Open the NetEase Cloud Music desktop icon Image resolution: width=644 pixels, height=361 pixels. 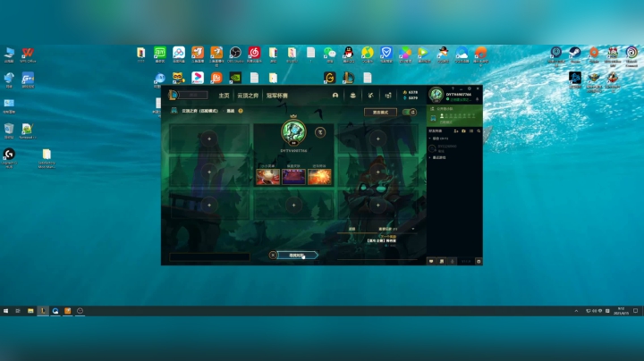[254, 53]
